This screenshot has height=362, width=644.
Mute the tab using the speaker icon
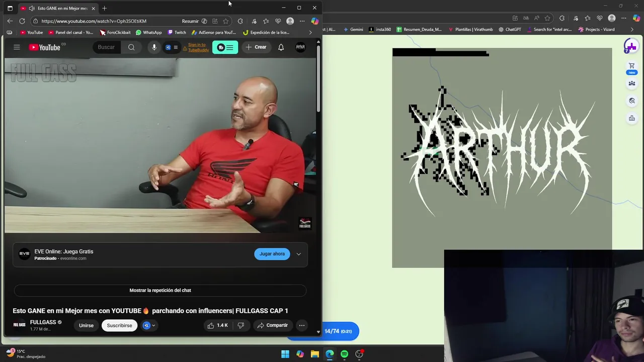point(32,8)
